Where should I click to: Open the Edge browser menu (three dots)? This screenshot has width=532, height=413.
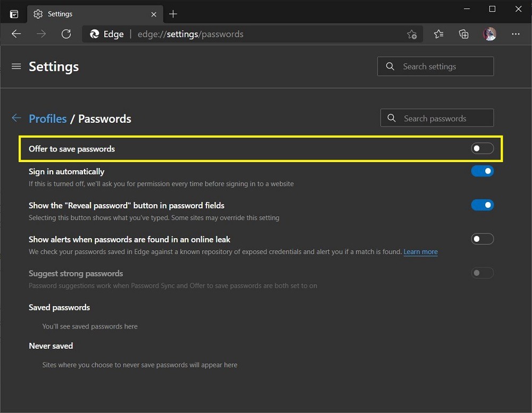click(x=516, y=33)
